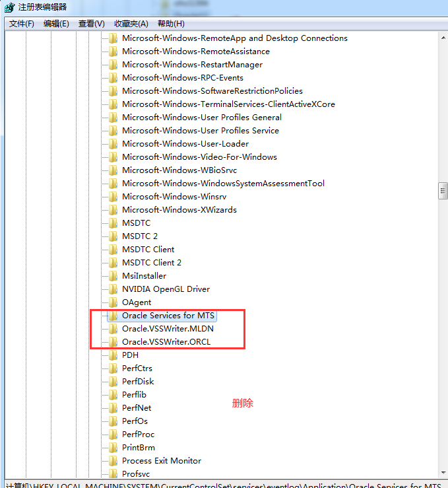Select the Oracle.VSSWriter.MLDN key label
This screenshot has height=488, width=448.
[x=168, y=329]
